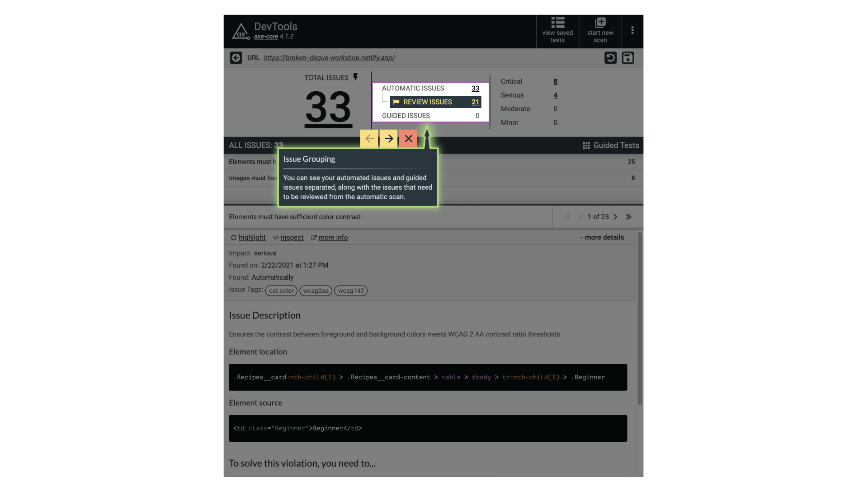This screenshot has height=488, width=868.
Task: Navigate to next issue page
Action: point(615,217)
